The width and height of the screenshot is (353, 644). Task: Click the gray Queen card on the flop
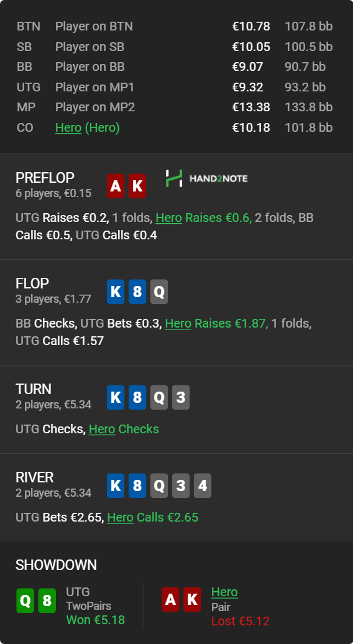(x=159, y=292)
